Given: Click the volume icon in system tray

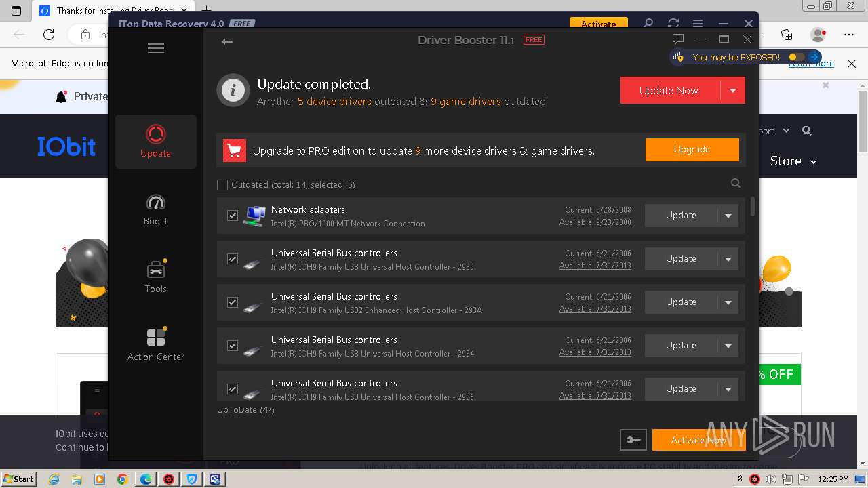Looking at the screenshot, I should [x=770, y=479].
